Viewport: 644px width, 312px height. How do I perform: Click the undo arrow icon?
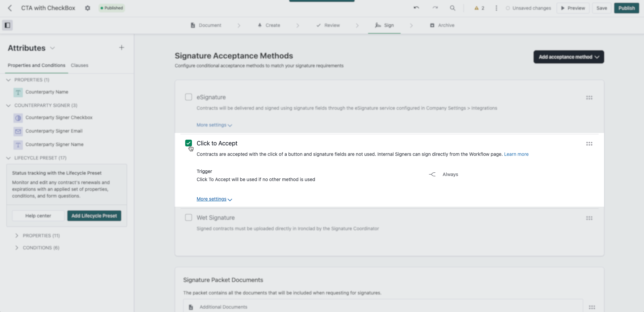(x=416, y=8)
